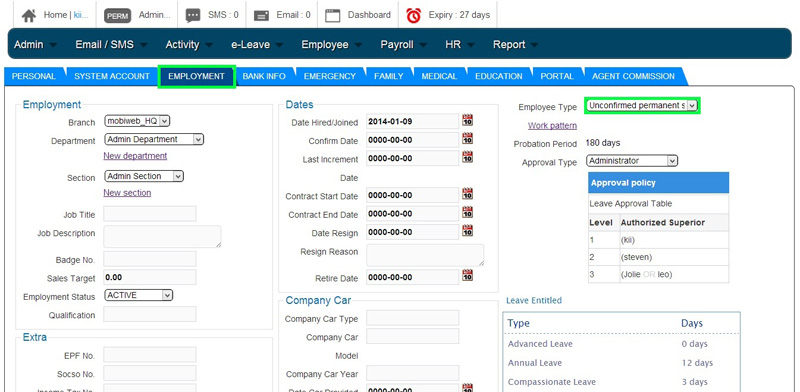Viewport: 800px width, 392px height.
Task: Click the Compassionate Leave row text
Action: click(x=552, y=382)
